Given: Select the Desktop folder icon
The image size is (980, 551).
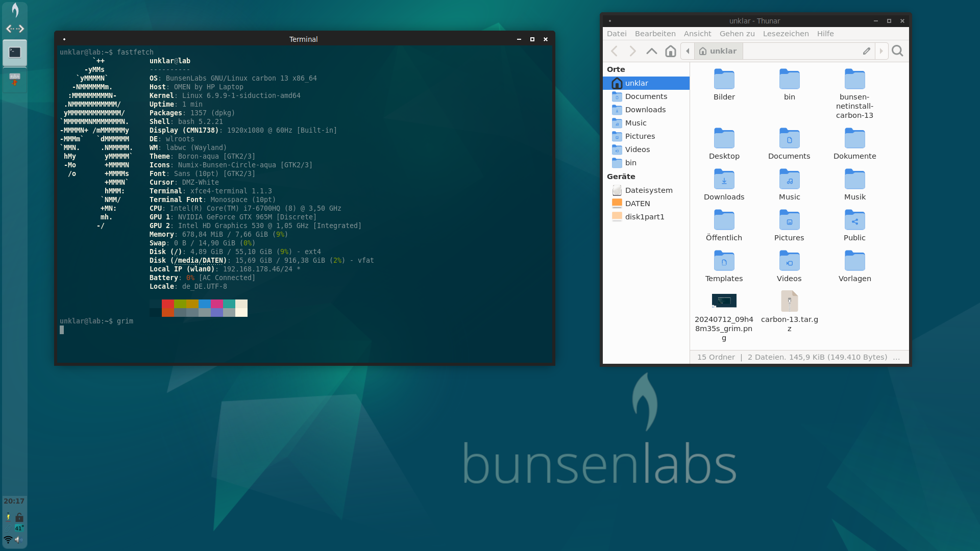Looking at the screenshot, I should tap(724, 139).
